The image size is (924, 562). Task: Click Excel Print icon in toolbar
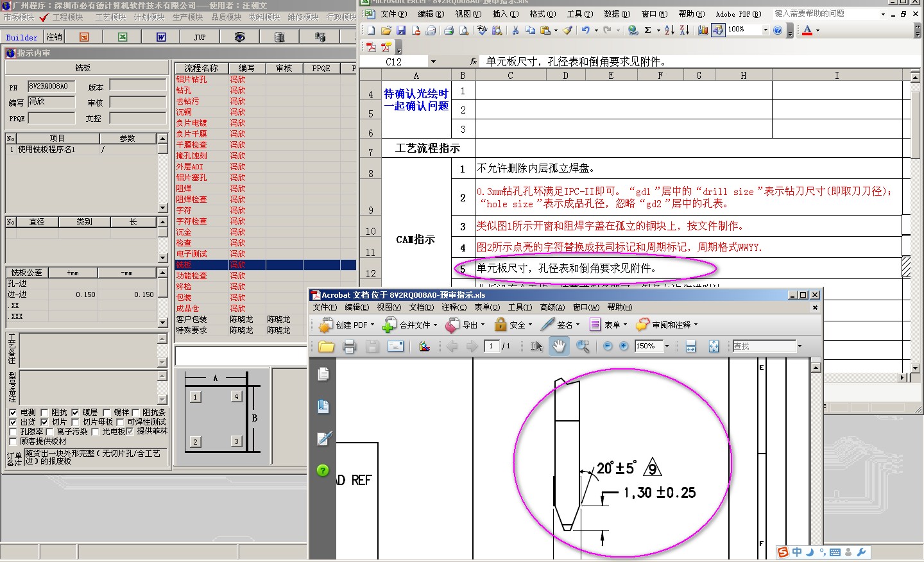(x=449, y=30)
